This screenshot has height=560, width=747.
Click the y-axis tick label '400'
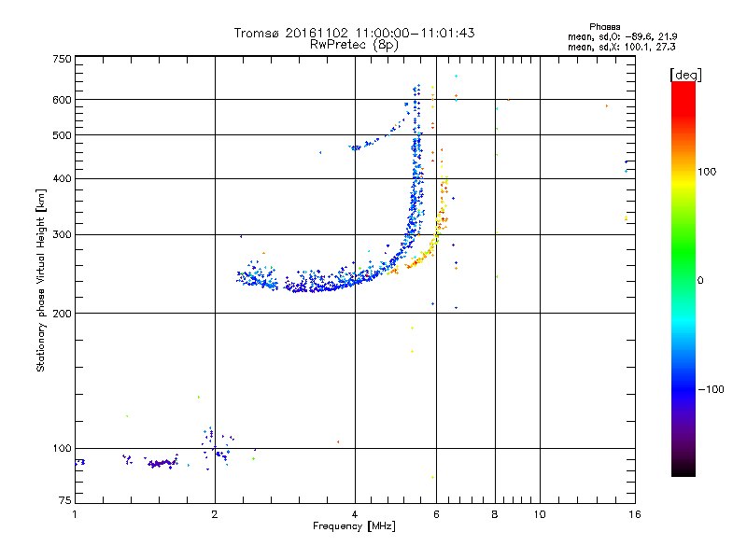pyautogui.click(x=62, y=178)
